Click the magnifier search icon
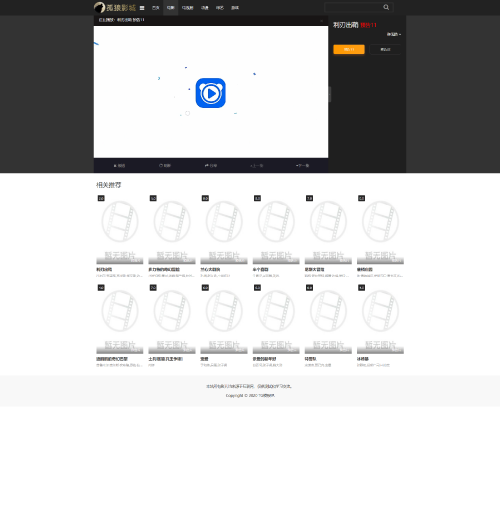 (x=386, y=7)
